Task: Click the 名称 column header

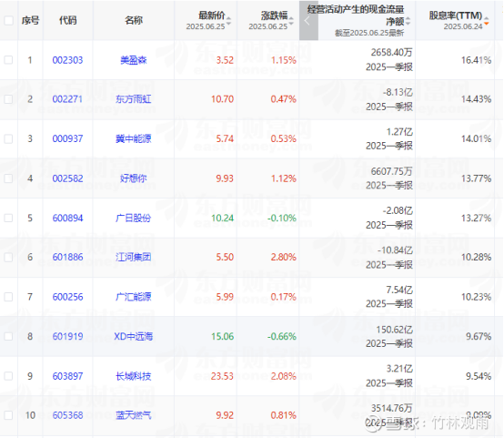Action: click(134, 21)
